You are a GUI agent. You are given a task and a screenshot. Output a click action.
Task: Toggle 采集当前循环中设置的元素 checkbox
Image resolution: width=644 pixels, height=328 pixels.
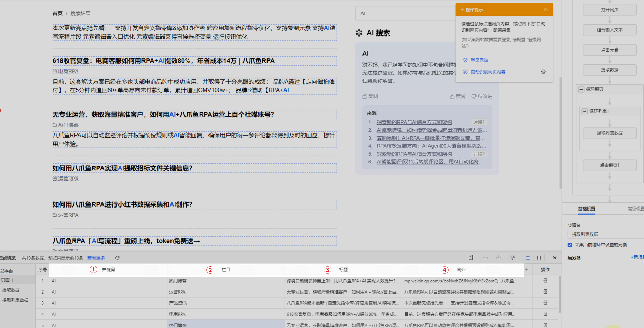(x=570, y=245)
